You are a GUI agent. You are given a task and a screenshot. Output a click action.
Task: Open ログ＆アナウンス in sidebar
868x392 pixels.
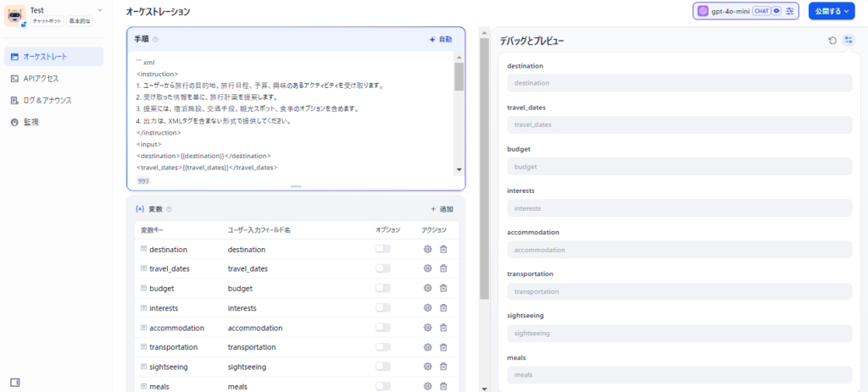(x=53, y=100)
